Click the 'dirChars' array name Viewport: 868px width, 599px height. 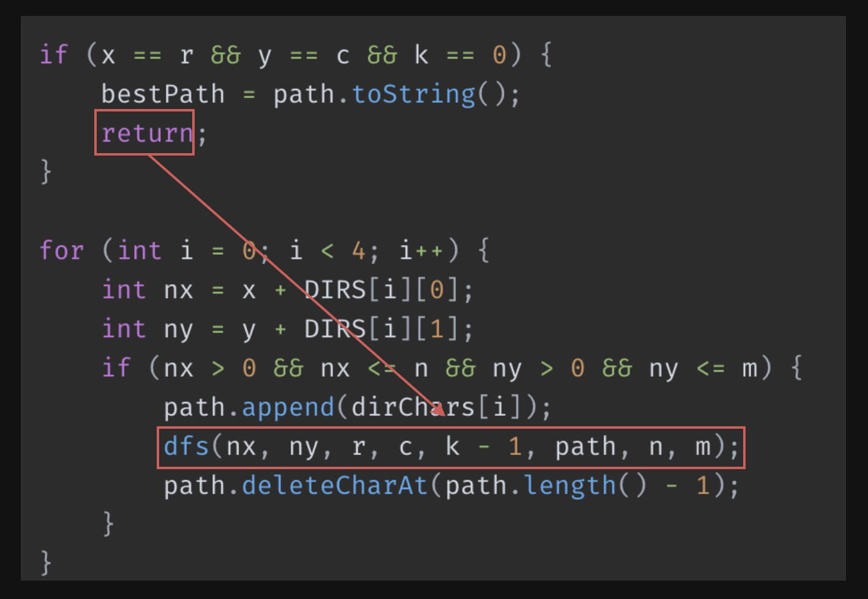[x=413, y=407]
